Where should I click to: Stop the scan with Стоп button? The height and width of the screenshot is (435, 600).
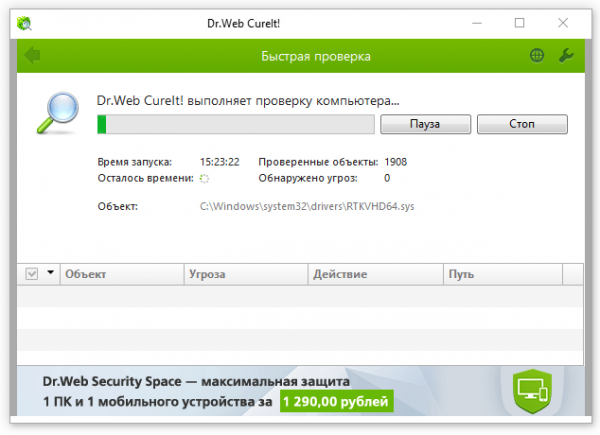point(522,124)
